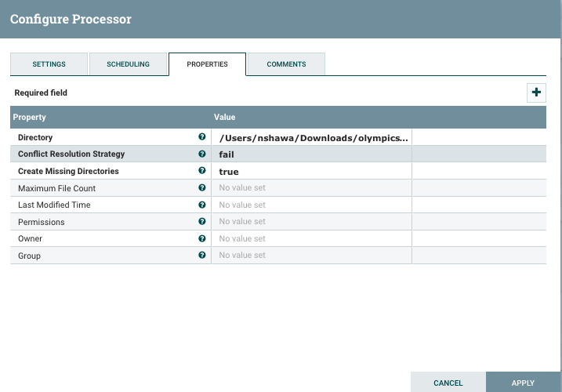Viewport: 562px width, 392px height.
Task: Go to the Comments tab
Action: 286,64
